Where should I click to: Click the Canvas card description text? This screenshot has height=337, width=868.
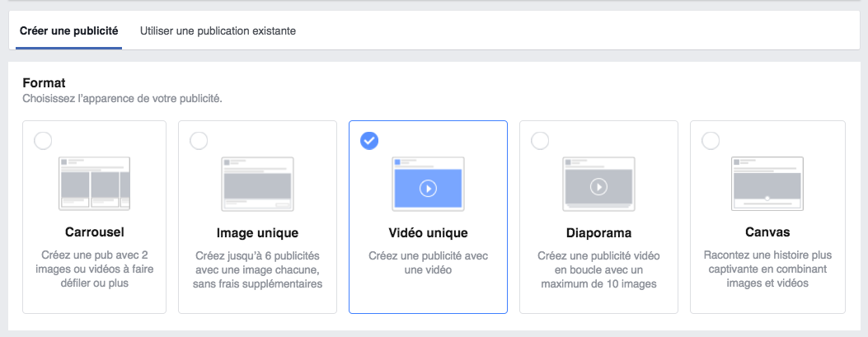click(x=767, y=269)
